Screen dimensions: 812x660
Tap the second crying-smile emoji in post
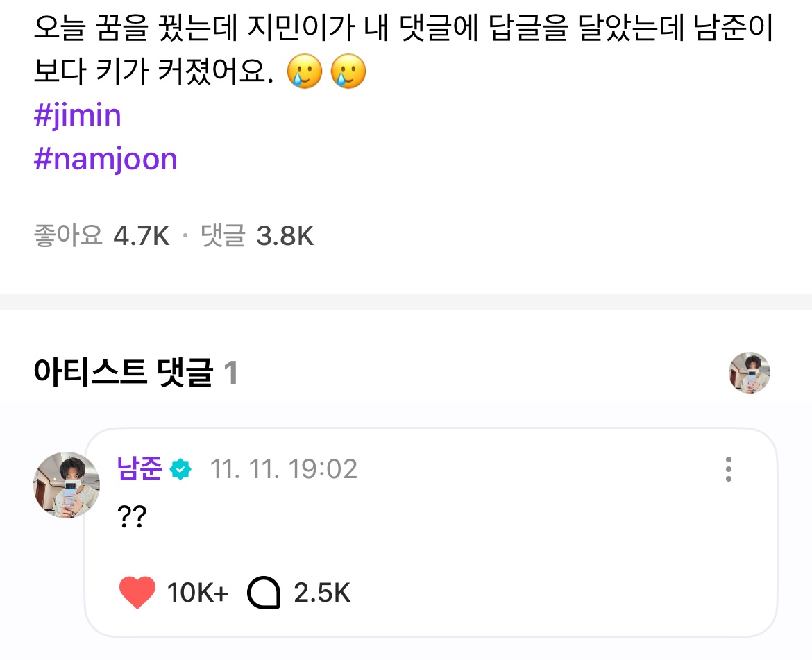[348, 72]
